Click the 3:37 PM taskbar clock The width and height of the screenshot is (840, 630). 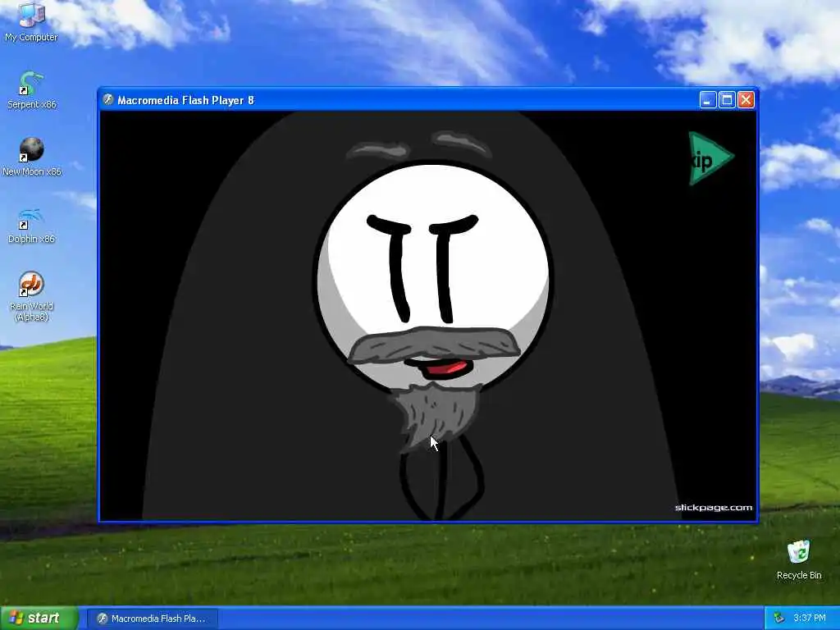click(810, 619)
